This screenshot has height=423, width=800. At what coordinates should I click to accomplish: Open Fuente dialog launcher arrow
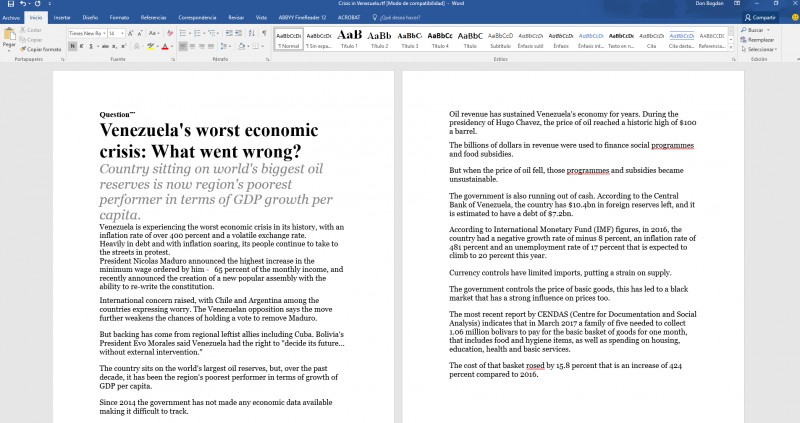(x=173, y=60)
